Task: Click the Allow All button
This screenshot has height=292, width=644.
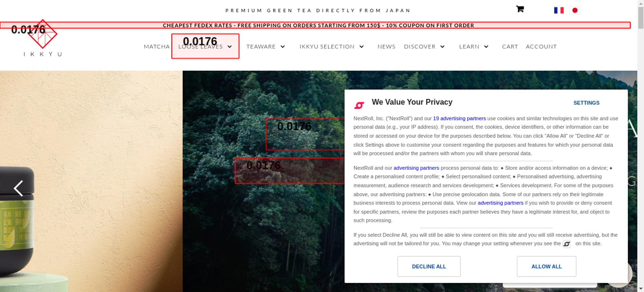Action: click(x=546, y=266)
